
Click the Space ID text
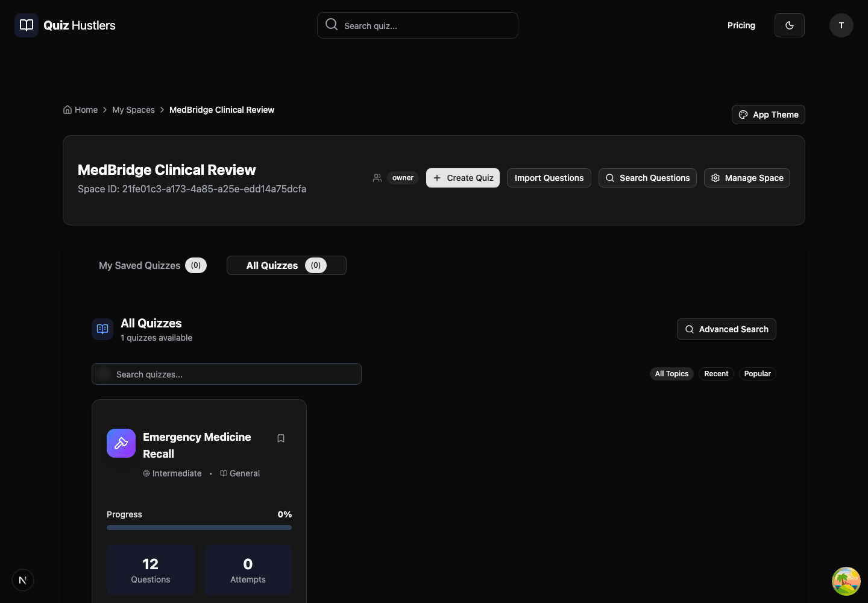tap(192, 189)
